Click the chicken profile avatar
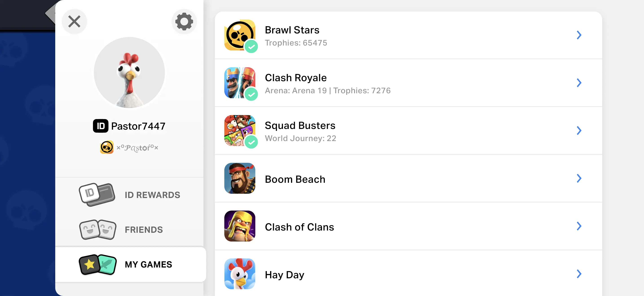 click(x=129, y=73)
